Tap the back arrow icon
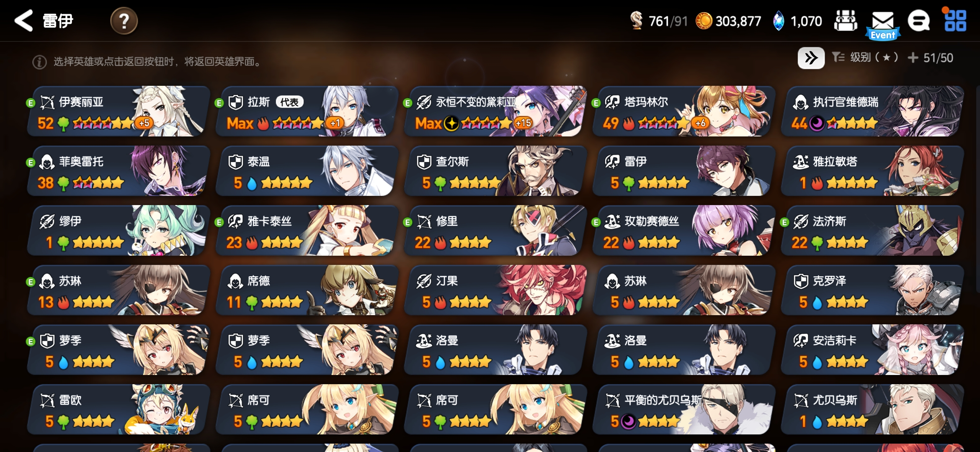Image resolution: width=980 pixels, height=452 pixels. (23, 21)
